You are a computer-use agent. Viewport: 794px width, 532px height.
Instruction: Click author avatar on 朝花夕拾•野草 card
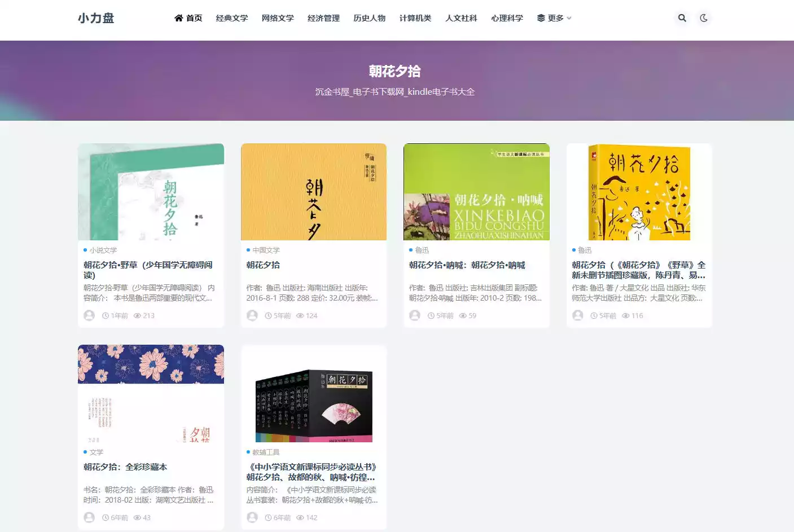click(89, 315)
